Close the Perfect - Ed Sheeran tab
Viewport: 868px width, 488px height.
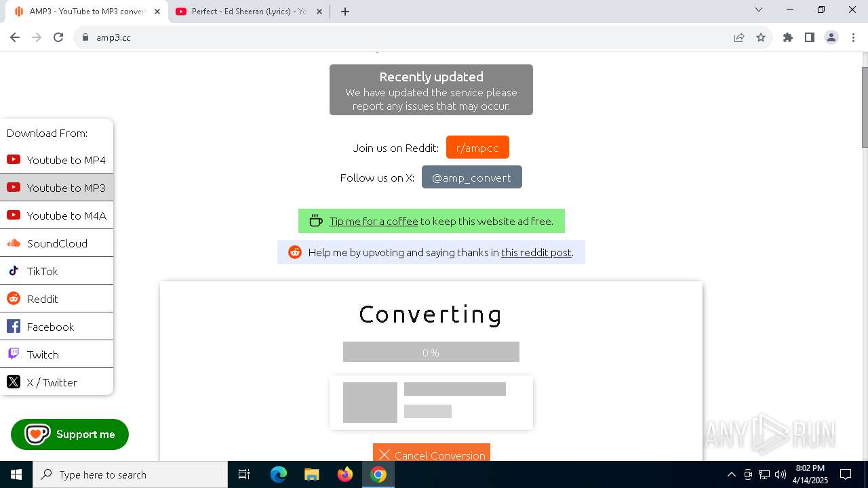pos(319,12)
